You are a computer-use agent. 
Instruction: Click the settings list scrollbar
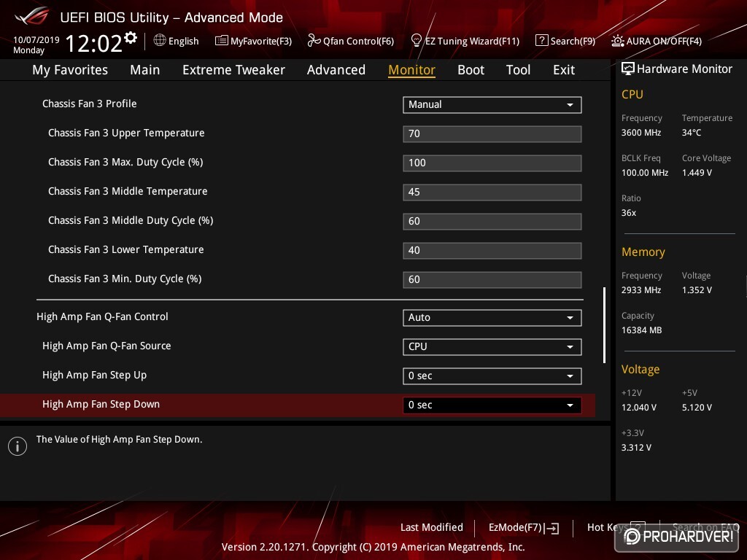tap(604, 324)
